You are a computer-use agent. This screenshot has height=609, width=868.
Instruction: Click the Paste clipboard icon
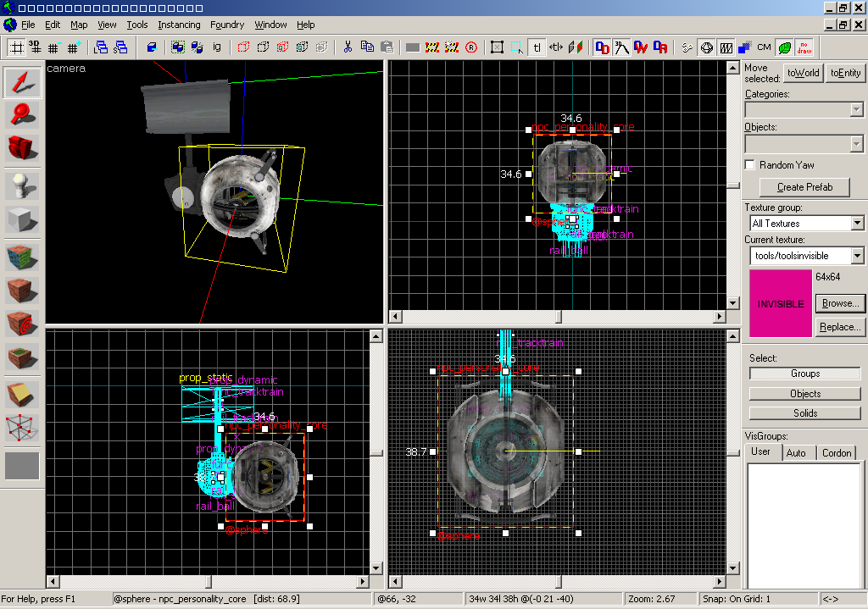click(387, 47)
